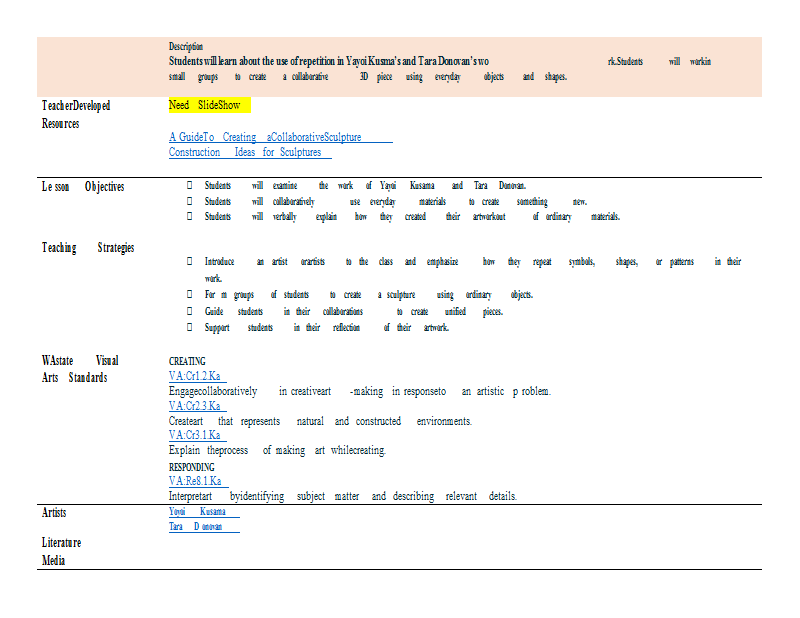This screenshot has height=618, width=800.
Task: Click the box beside 'Guide students in their collaborations'
Action: tap(190, 311)
